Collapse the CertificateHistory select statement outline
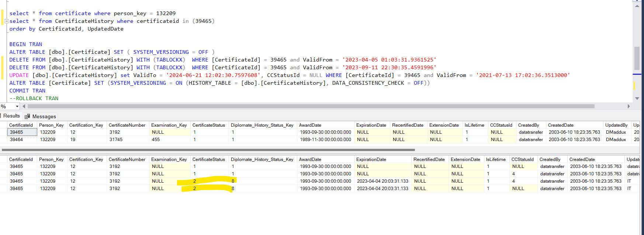 coord(6,21)
